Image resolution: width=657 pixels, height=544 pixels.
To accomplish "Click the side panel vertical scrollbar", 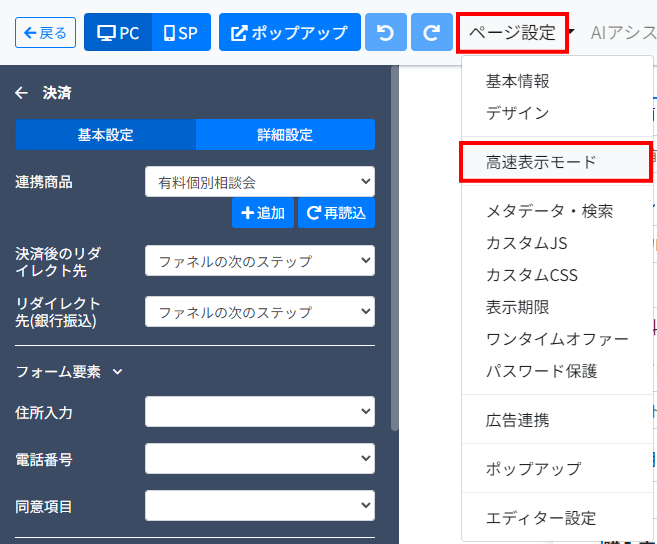I will point(395,250).
